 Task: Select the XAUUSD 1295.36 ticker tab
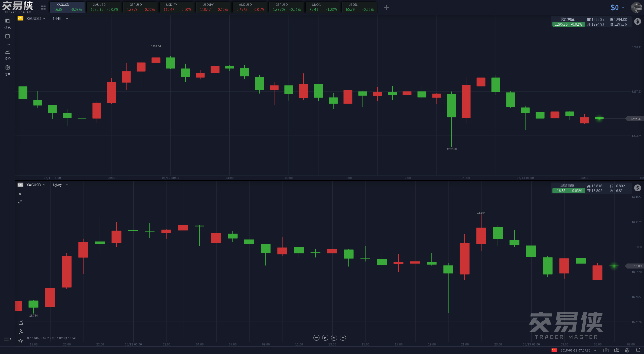104,7
